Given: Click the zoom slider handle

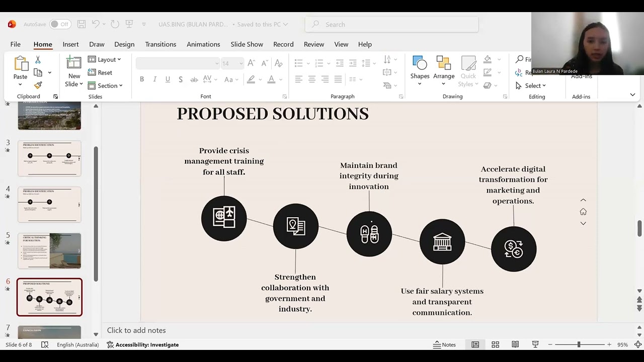Looking at the screenshot, I should (x=579, y=345).
